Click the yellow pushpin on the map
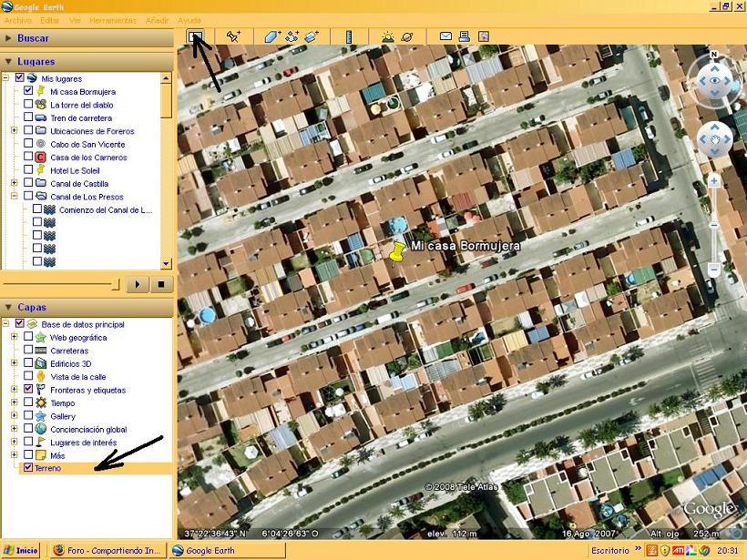Viewport: 747px width, 560px height. 396,251
